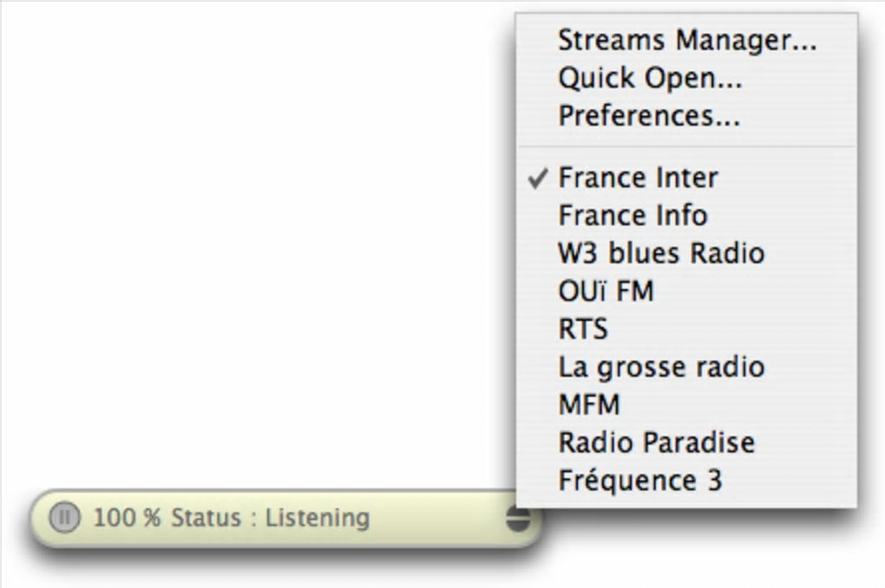
Task: Select the checked France Inter station
Action: (638, 178)
